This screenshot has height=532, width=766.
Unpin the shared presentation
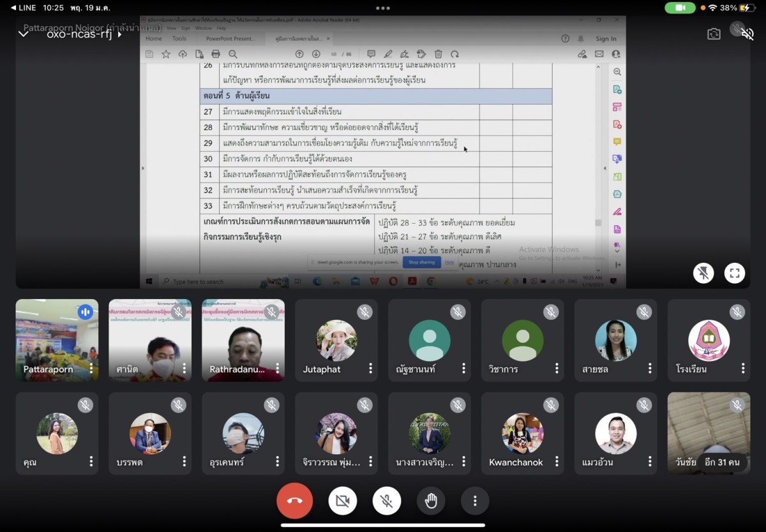[703, 274]
